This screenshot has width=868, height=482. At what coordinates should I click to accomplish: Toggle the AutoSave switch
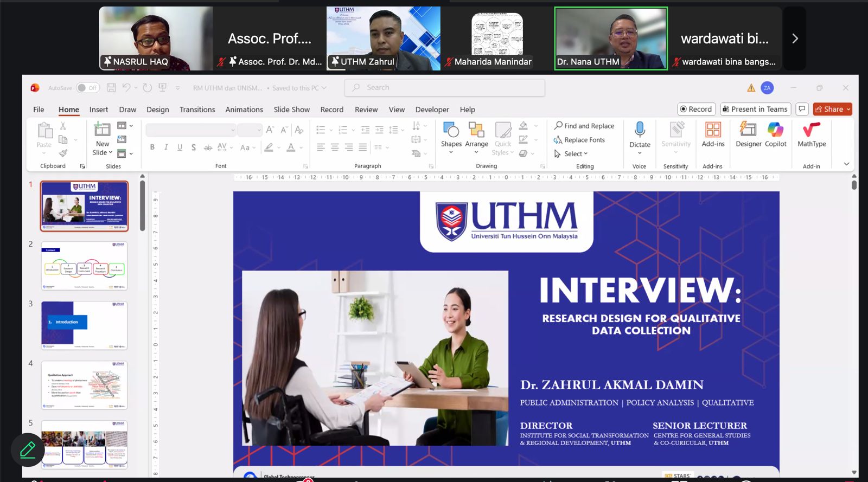pyautogui.click(x=87, y=88)
